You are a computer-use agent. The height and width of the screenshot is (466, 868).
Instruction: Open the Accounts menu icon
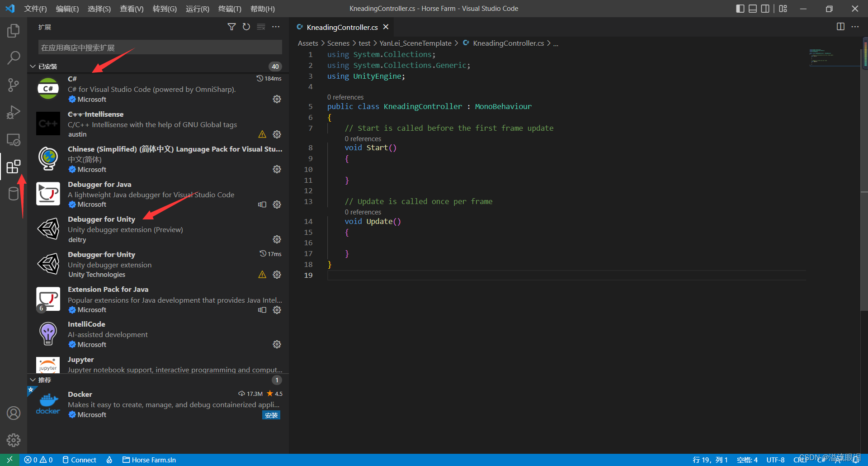[x=14, y=413]
